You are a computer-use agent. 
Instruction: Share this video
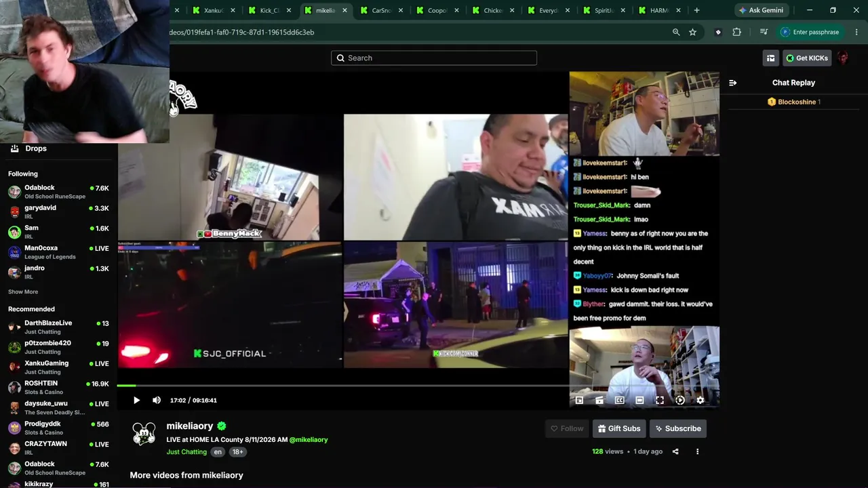click(x=675, y=451)
